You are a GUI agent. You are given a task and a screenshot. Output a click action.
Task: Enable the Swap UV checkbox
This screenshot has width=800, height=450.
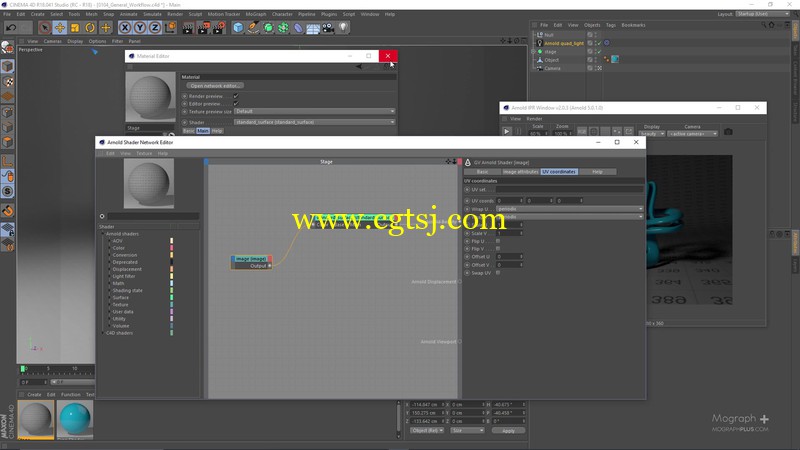coord(498,273)
